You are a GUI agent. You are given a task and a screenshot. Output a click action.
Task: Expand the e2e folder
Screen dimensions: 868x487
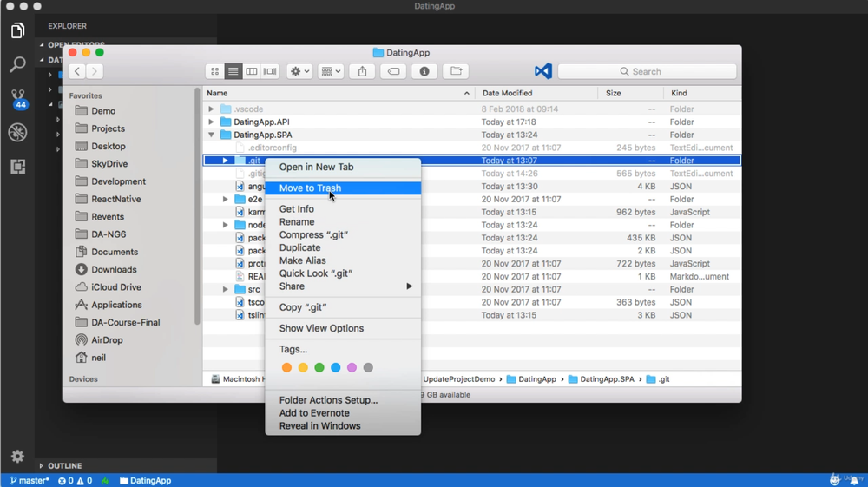pyautogui.click(x=226, y=200)
